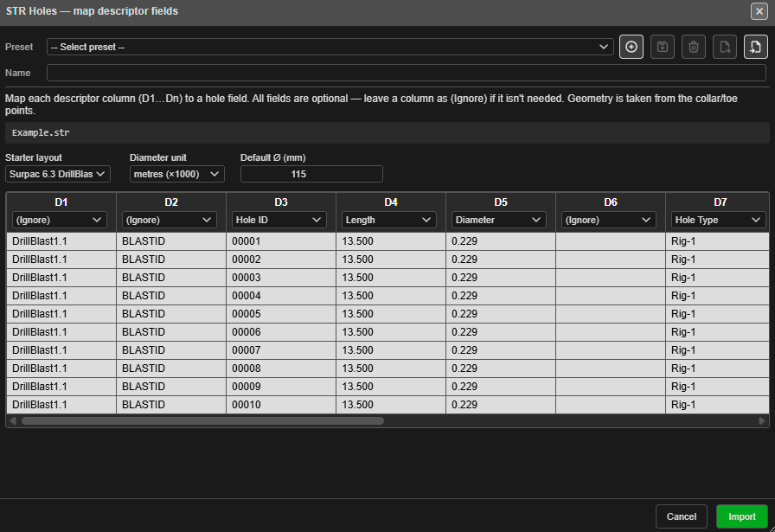This screenshot has height=532, width=775.
Task: Click the import preset file icon
Action: click(756, 47)
